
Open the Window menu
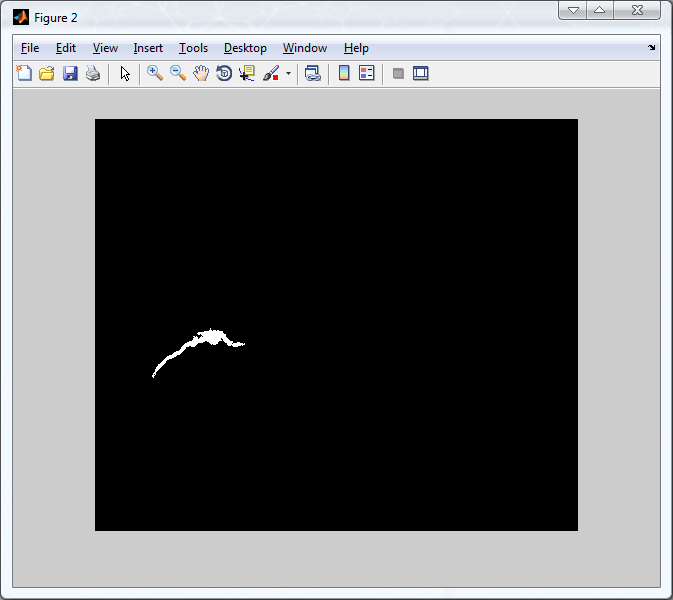tap(305, 48)
